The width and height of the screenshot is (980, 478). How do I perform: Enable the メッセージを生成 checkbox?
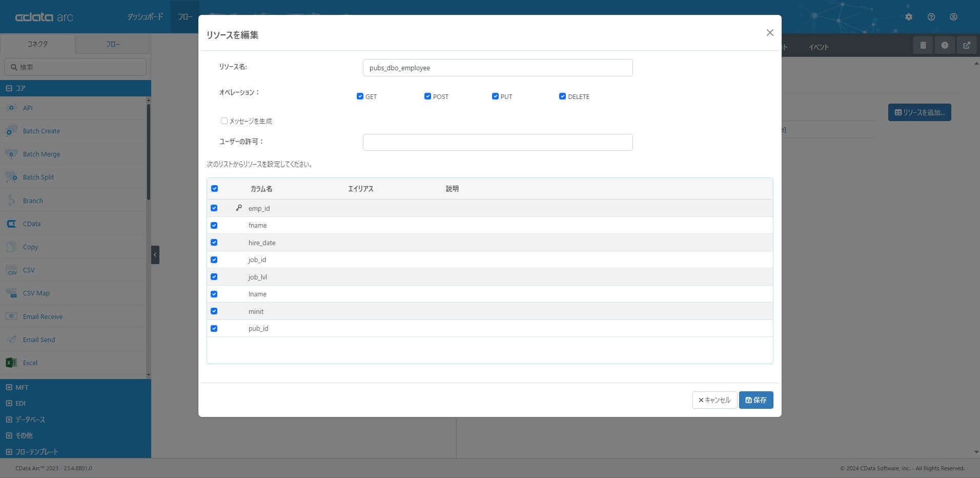point(224,121)
